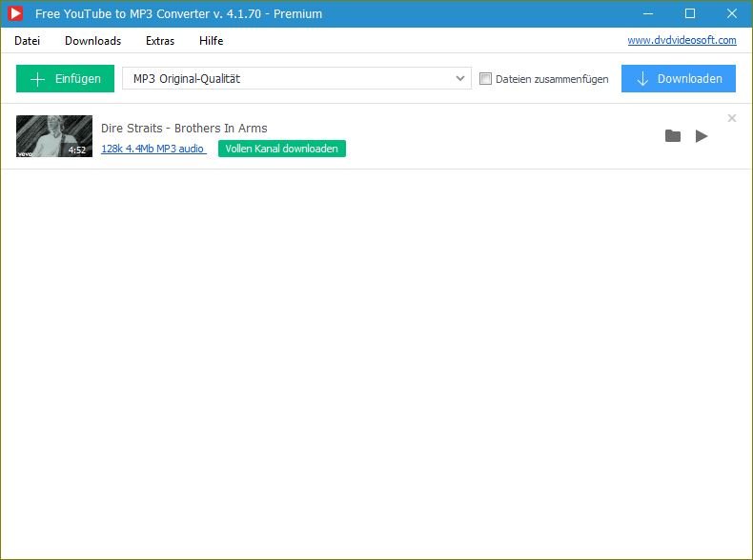Screen dimensions: 753x560
Task: Play the Dire Straits track
Action: click(x=702, y=136)
